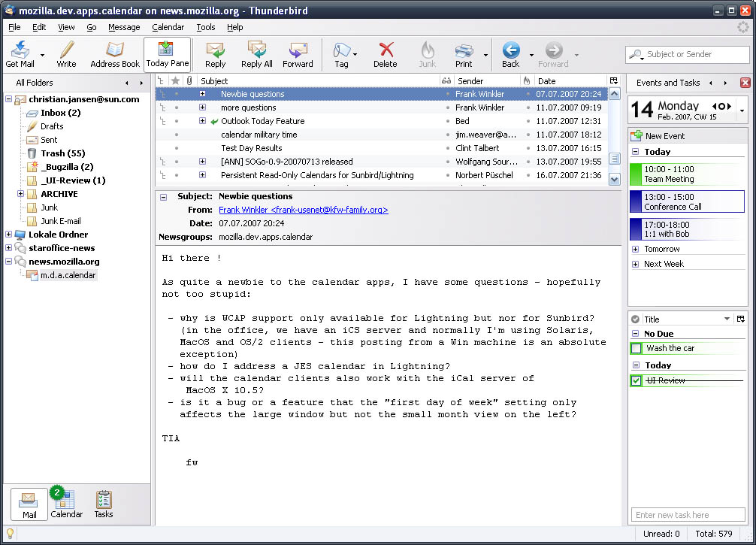This screenshot has width=756, height=545.
Task: Close the Events and Tasks pane
Action: pos(745,83)
